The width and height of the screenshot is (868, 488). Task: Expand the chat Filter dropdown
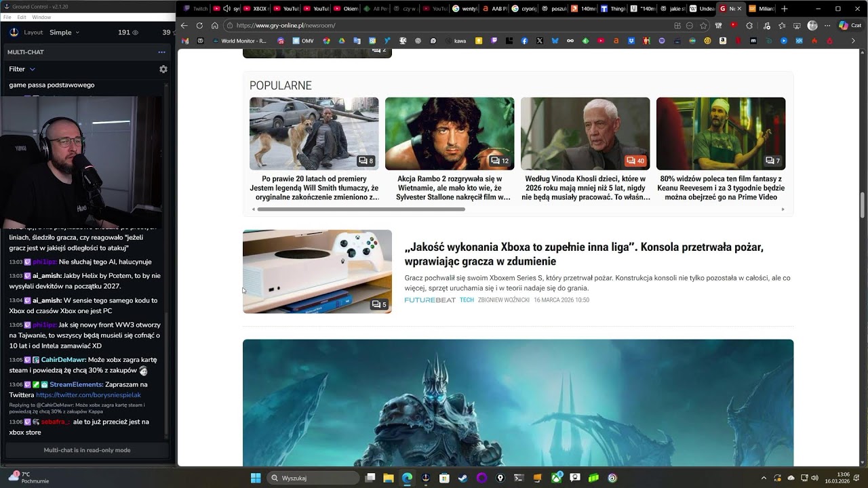(22, 69)
